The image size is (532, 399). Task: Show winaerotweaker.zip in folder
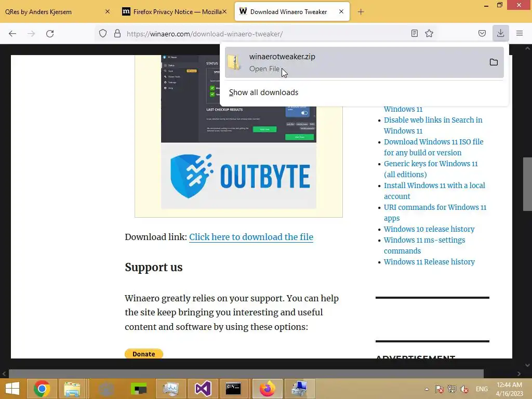[x=494, y=62]
